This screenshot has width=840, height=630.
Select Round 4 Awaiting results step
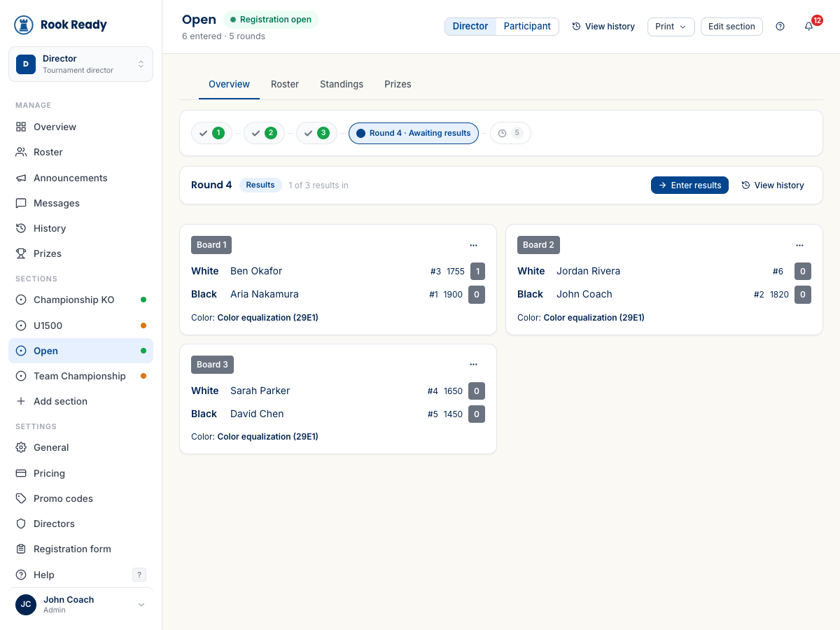(414, 133)
